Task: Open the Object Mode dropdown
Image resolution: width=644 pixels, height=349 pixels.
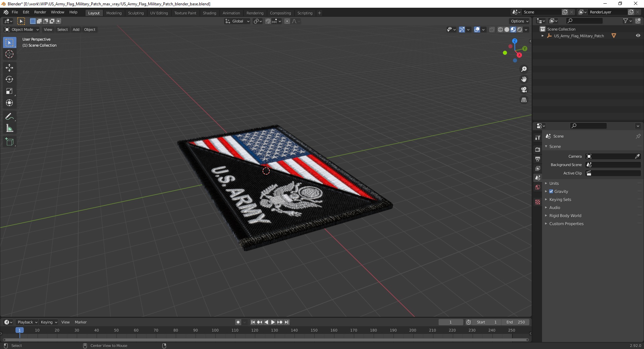Action: [22, 30]
